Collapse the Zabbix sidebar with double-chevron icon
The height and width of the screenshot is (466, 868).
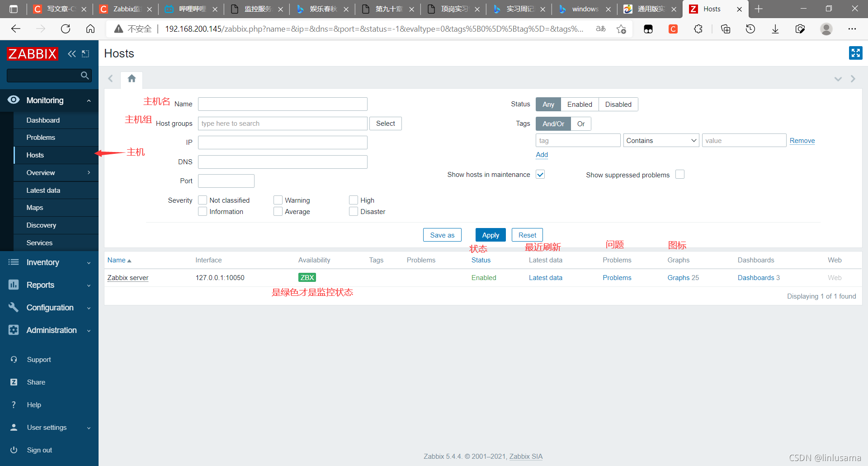71,54
